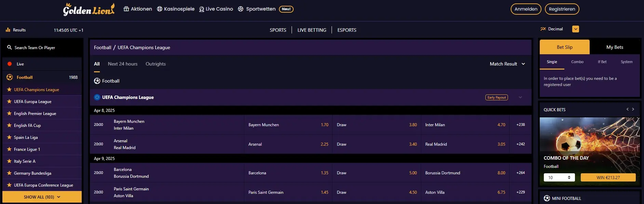This screenshot has width=644, height=204.
Task: Collapse the UEFA Champions League section
Action: (520, 97)
